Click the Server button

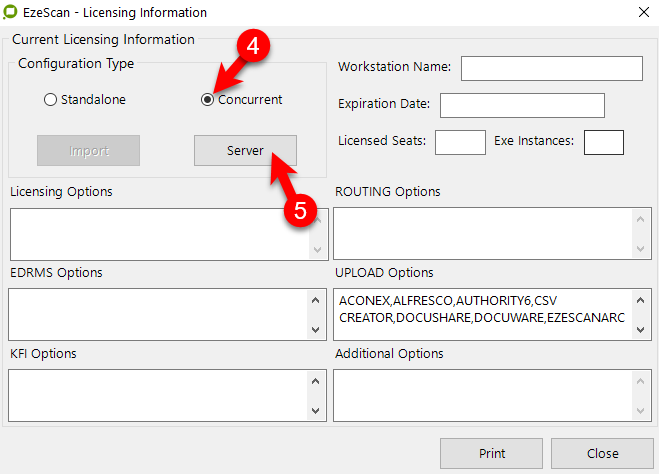coord(244,151)
